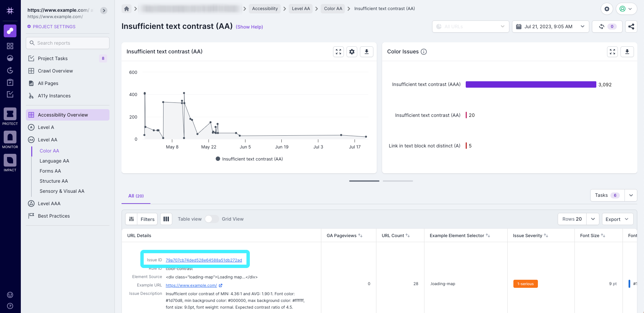
Task: Open the chart settings gear on the trend graph
Action: coord(352,52)
